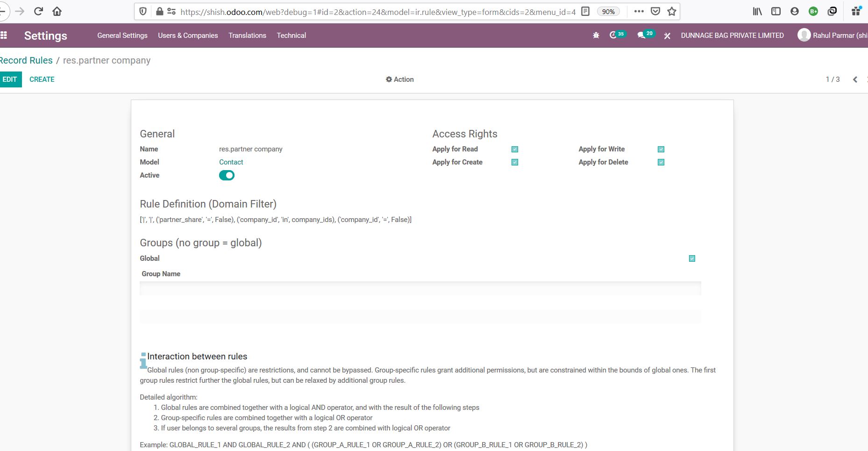Go to previous record arrow
This screenshot has width=868, height=451.
[x=855, y=79]
